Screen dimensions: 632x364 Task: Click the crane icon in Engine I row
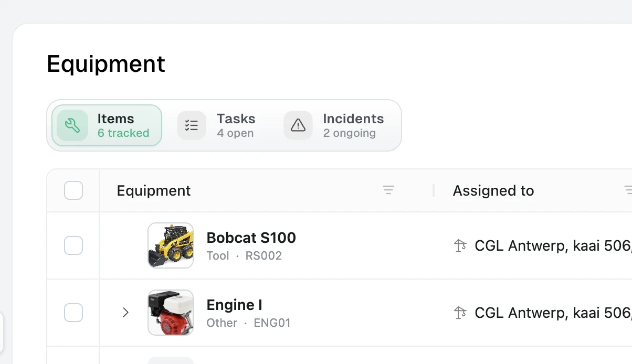pyautogui.click(x=460, y=313)
